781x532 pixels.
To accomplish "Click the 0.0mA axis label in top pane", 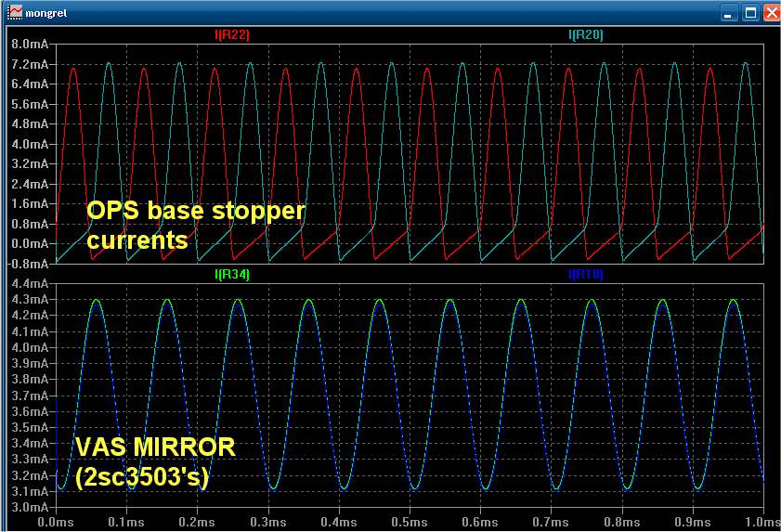I will [30, 243].
